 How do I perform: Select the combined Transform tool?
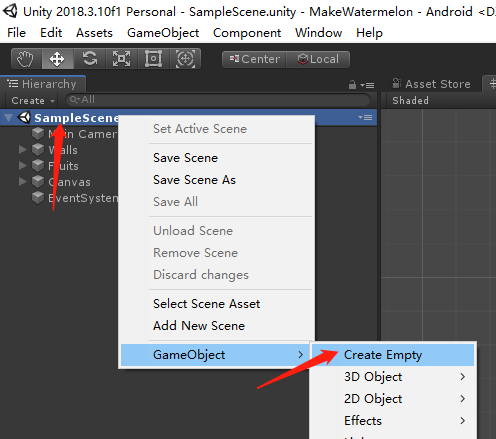pos(185,59)
